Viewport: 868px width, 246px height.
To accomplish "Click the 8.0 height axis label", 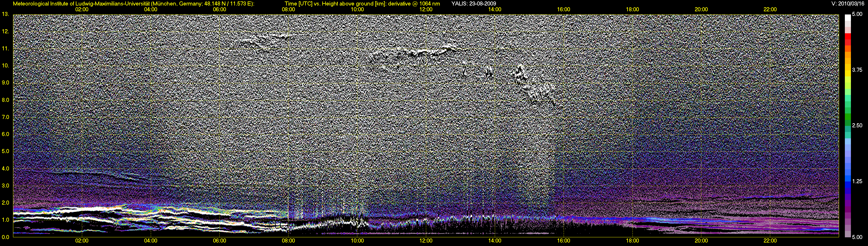I will (5, 100).
